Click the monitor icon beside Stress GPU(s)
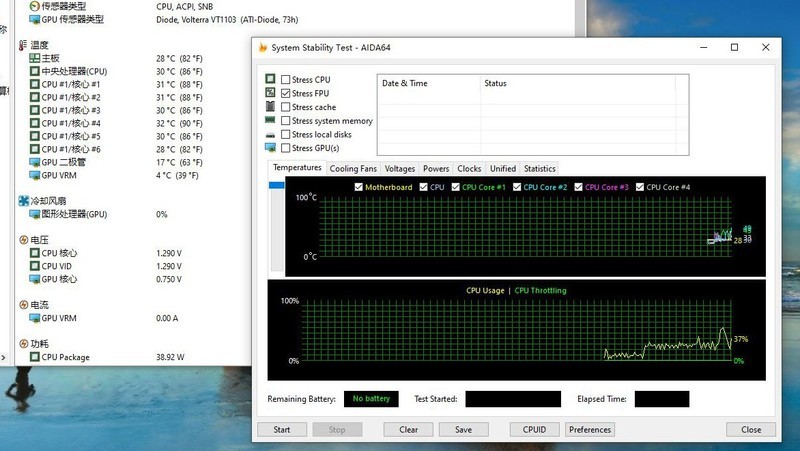Screen dimensions: 800x451 [x=270, y=148]
